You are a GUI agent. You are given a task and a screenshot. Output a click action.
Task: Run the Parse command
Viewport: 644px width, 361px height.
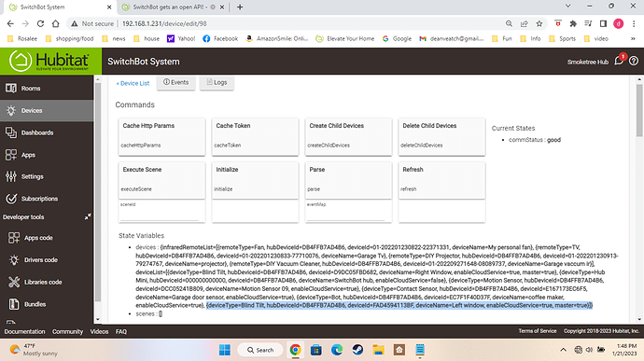(x=348, y=180)
